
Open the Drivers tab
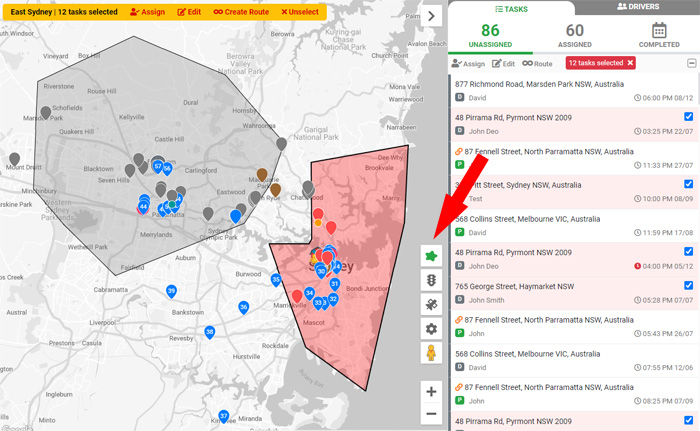point(638,7)
